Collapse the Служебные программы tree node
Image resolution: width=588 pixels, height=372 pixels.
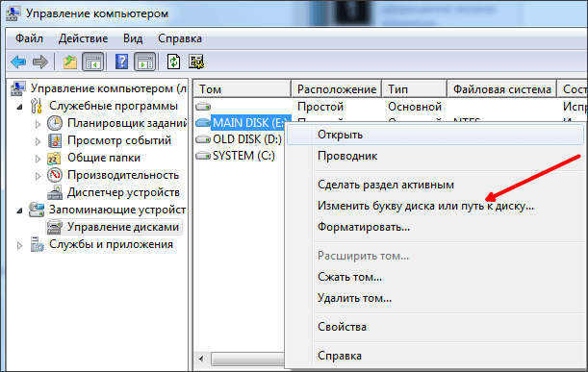[19, 107]
